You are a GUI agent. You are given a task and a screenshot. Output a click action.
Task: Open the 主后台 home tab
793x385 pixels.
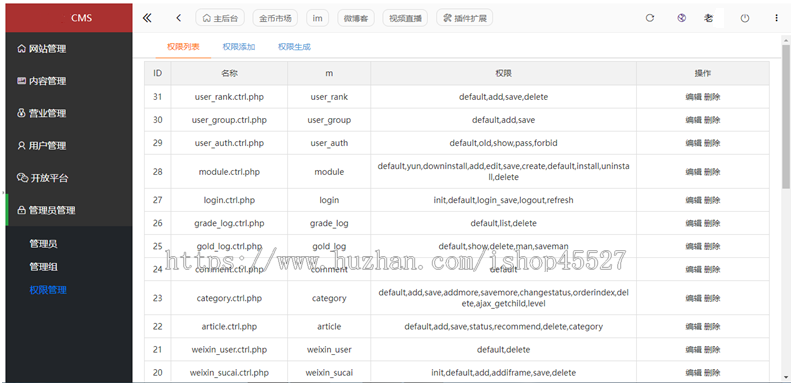click(x=220, y=18)
